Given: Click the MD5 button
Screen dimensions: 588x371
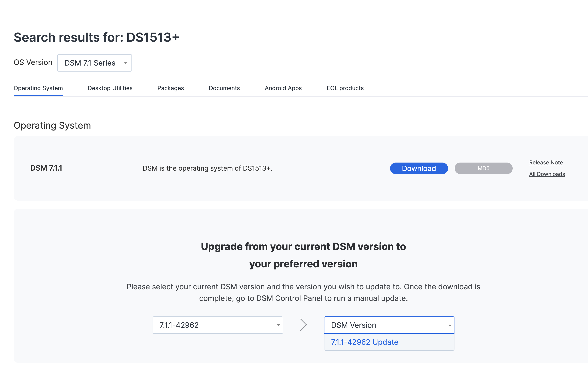Looking at the screenshot, I should pyautogui.click(x=483, y=168).
